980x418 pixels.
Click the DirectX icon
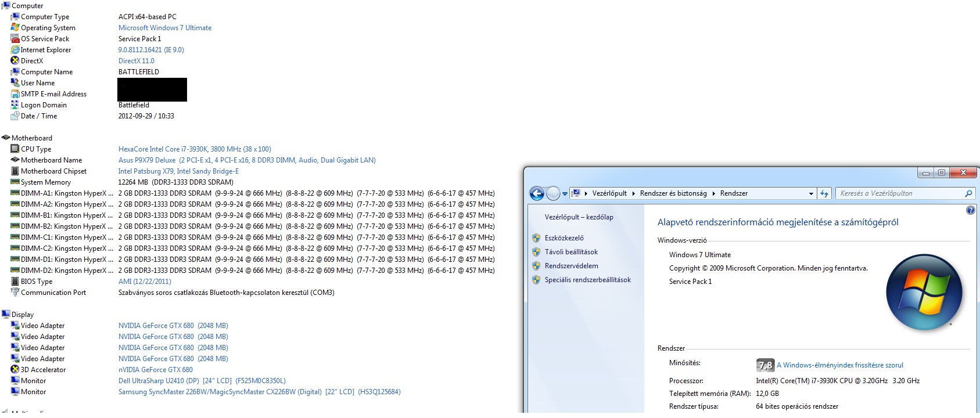pyautogui.click(x=15, y=60)
